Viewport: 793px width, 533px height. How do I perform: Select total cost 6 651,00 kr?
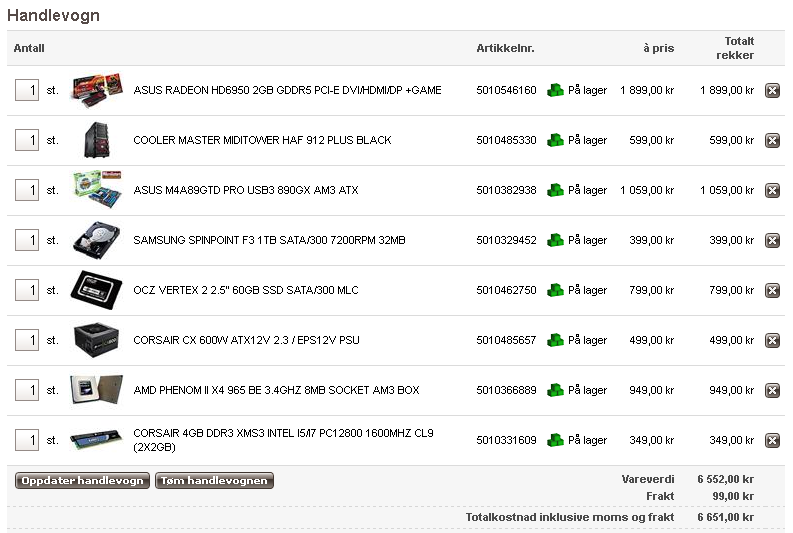(x=725, y=517)
